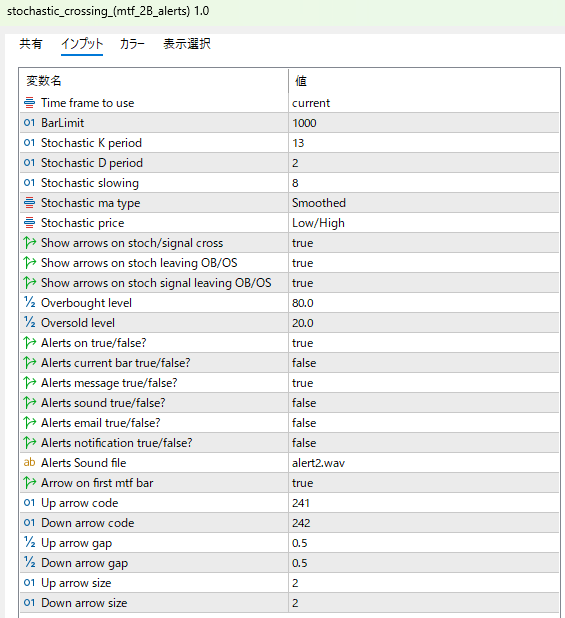Screen dimensions: 565x618
Task: Switch to the カラー tab
Action: point(132,44)
